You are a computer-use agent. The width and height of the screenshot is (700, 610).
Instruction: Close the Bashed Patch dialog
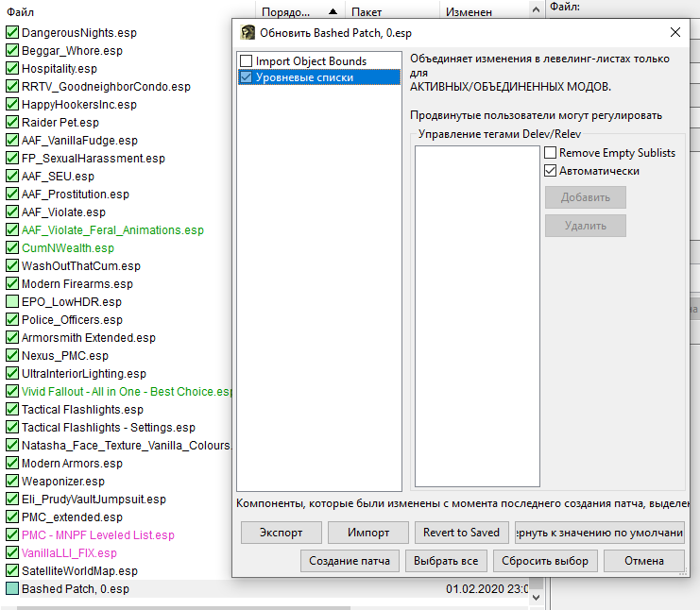pyautogui.click(x=674, y=32)
